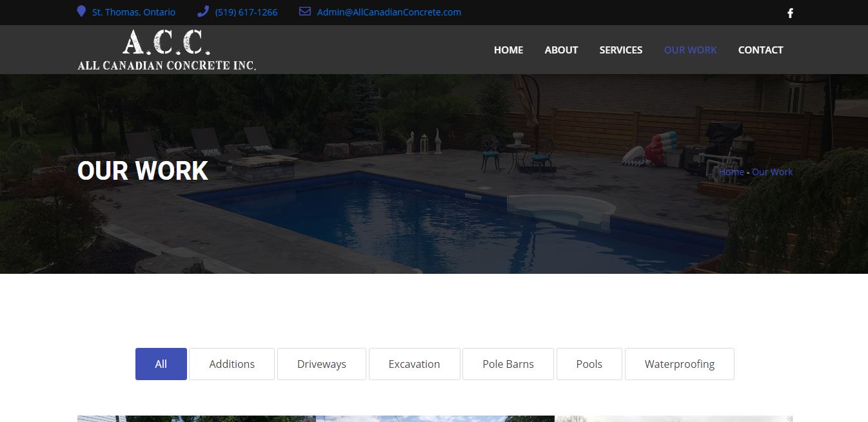Viewport: 868px width, 422px height.
Task: Select Our Work in navigation
Action: [690, 50]
